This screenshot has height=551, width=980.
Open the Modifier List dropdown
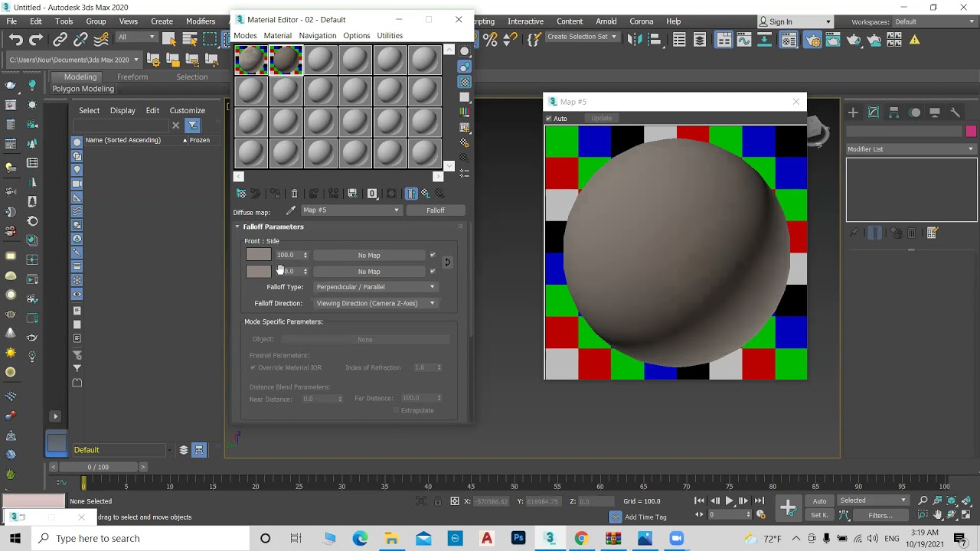[x=911, y=149]
